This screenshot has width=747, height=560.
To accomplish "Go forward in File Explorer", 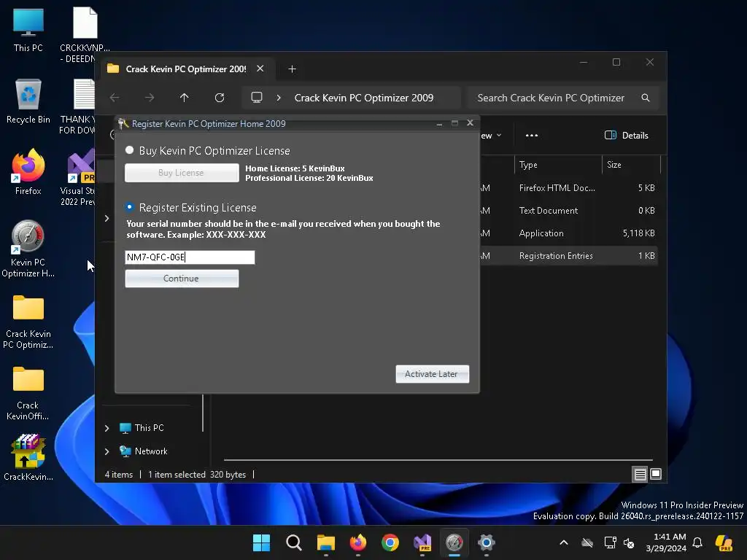I will (150, 98).
